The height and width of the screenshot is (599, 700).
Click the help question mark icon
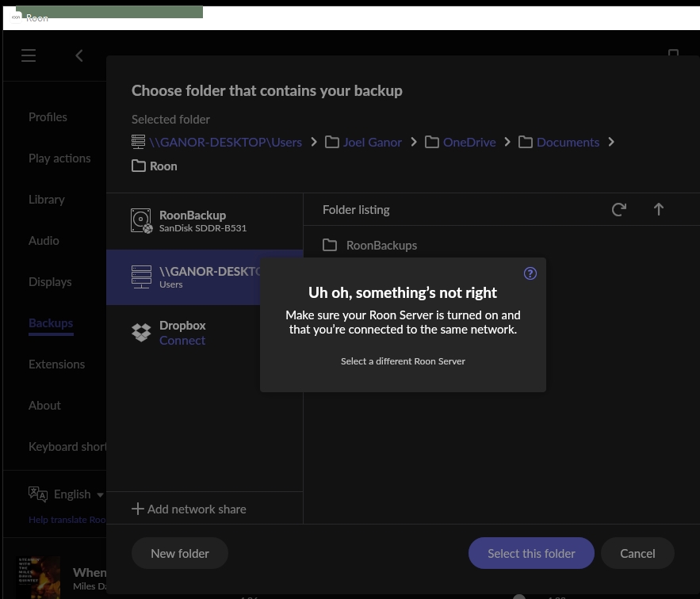tap(530, 273)
